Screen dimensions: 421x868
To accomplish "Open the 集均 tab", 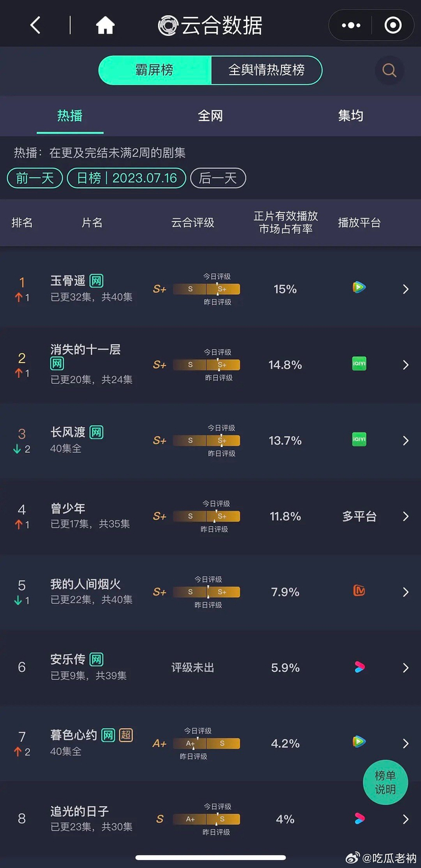I will 351,115.
